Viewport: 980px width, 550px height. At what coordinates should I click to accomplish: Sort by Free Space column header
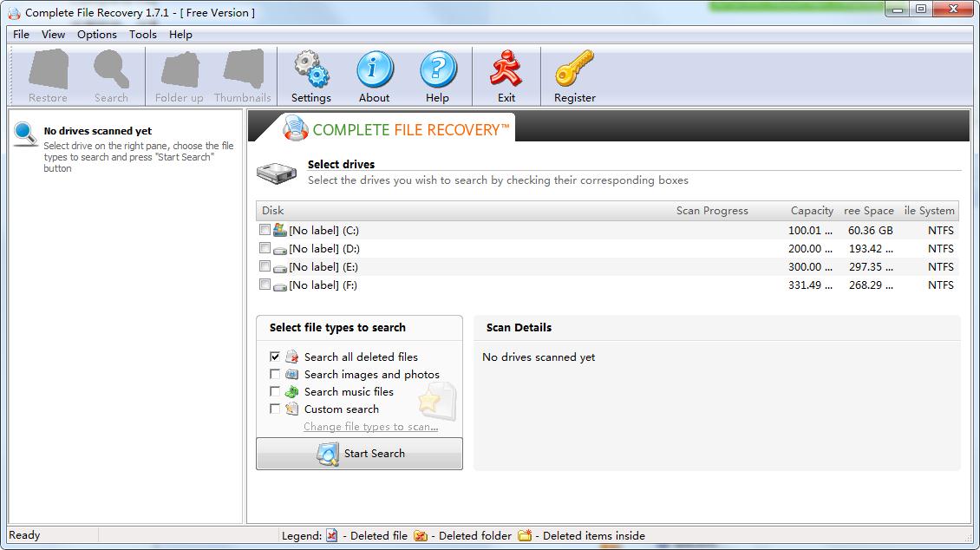(x=868, y=211)
